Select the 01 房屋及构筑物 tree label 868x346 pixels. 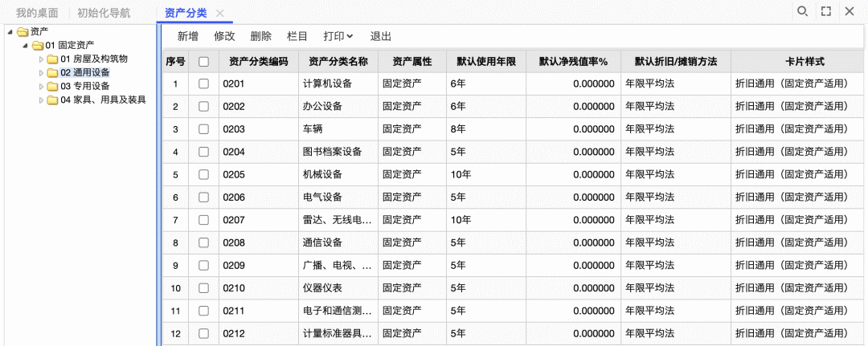(x=94, y=59)
